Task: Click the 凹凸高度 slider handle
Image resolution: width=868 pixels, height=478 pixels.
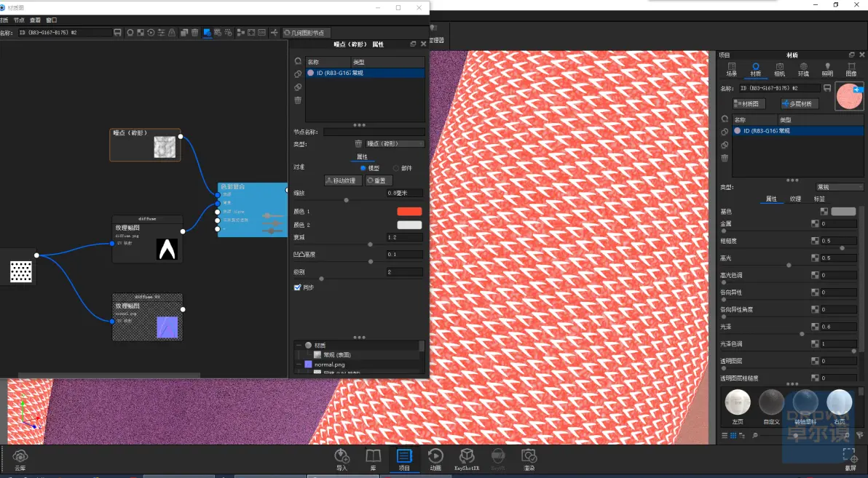Action: click(371, 261)
